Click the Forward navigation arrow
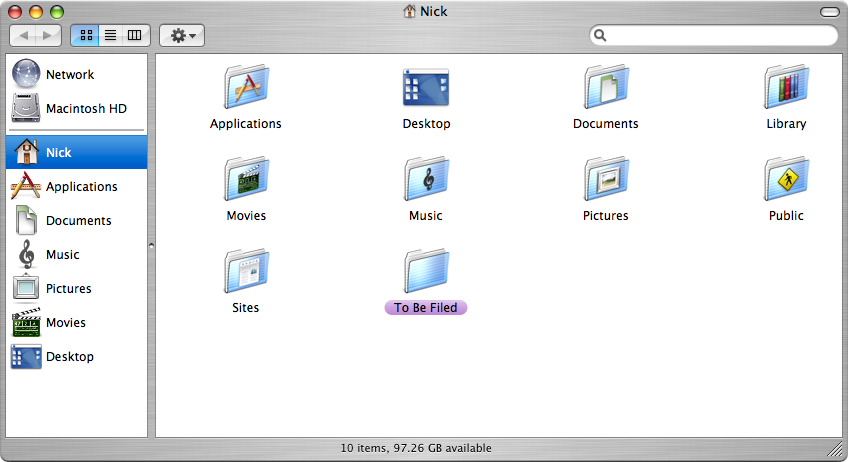848x462 pixels. [x=48, y=35]
